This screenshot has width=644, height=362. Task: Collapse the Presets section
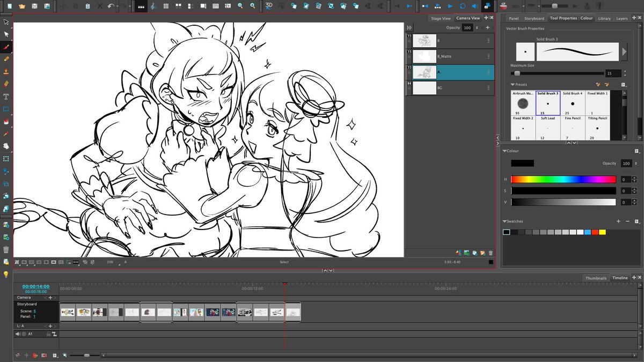513,84
